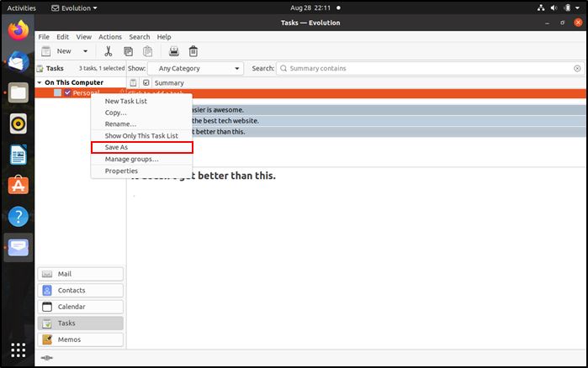Switch to Mail view

(x=80, y=274)
